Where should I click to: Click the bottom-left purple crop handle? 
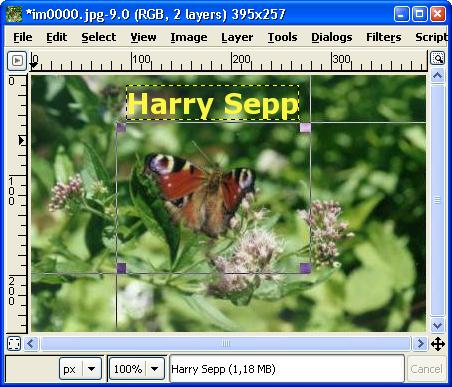[121, 268]
